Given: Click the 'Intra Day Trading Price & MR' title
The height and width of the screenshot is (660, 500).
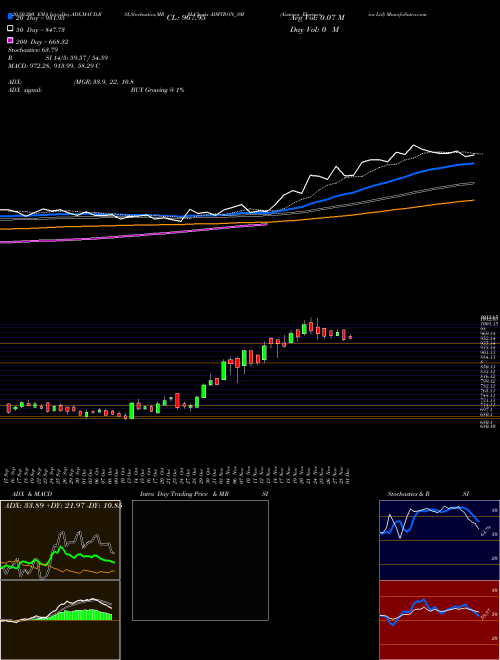Looking at the screenshot, I should [x=184, y=494].
